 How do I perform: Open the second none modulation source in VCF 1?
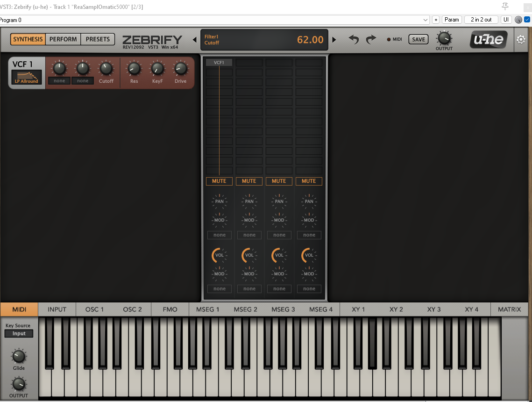(83, 81)
